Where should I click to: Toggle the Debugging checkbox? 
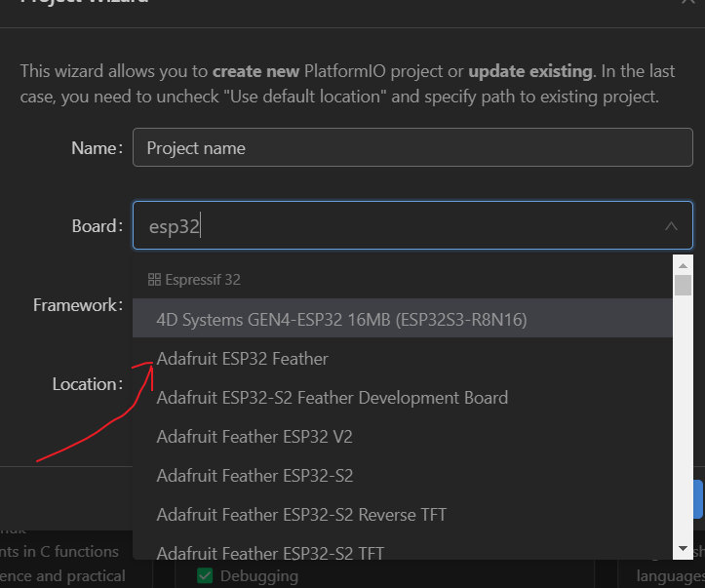pos(206,576)
